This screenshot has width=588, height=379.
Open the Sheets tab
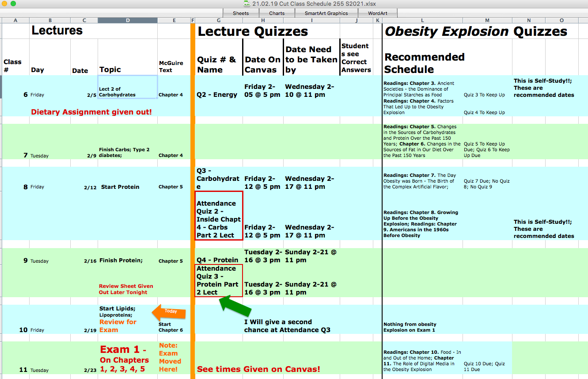tap(241, 13)
